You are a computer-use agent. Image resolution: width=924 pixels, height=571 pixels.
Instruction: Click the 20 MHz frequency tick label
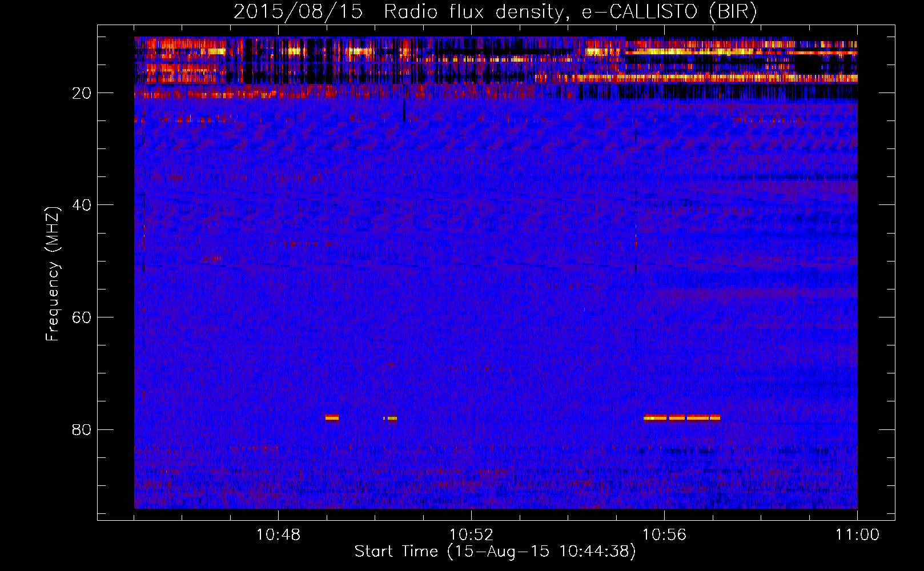82,93
